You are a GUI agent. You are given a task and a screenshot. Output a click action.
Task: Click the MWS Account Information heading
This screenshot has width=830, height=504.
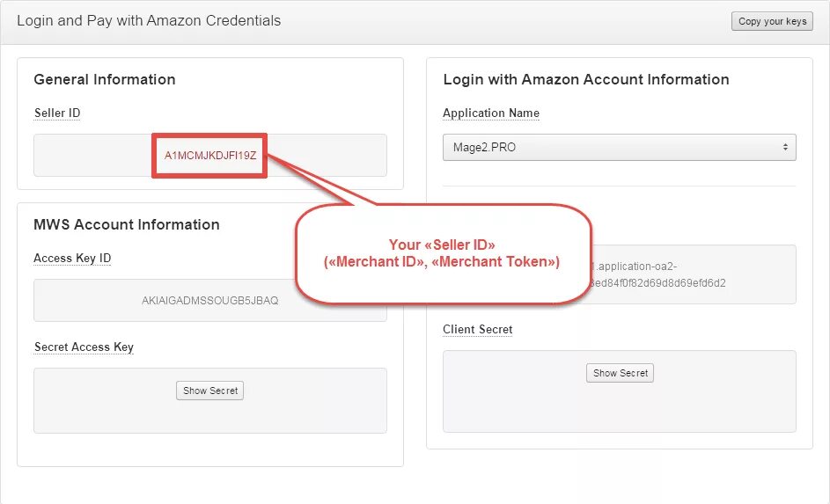(x=127, y=224)
